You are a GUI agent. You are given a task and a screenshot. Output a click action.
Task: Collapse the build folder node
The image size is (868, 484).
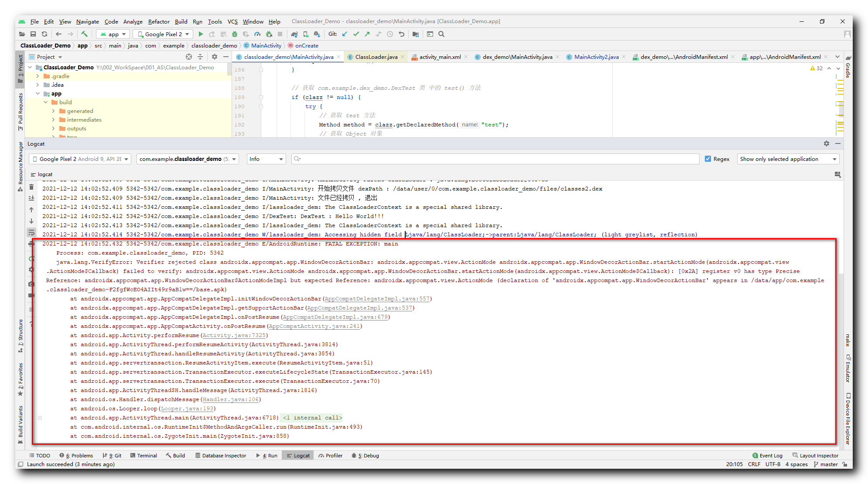(x=46, y=102)
